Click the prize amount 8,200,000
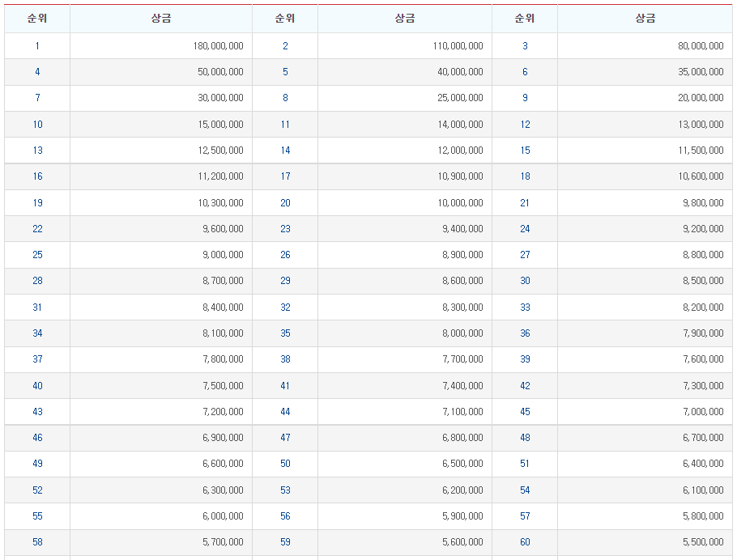 (x=703, y=308)
